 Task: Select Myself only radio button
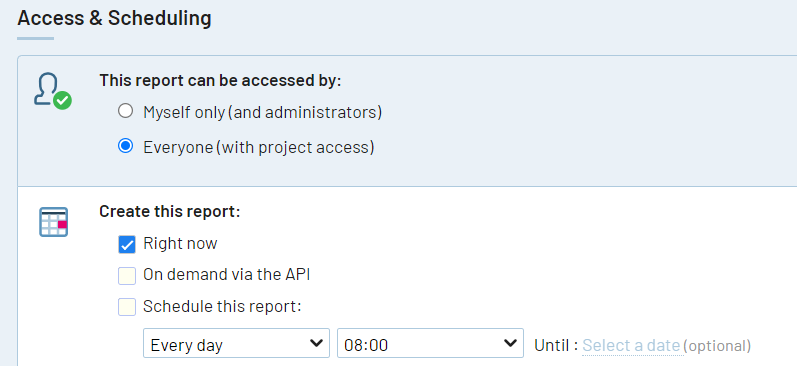[125, 111]
